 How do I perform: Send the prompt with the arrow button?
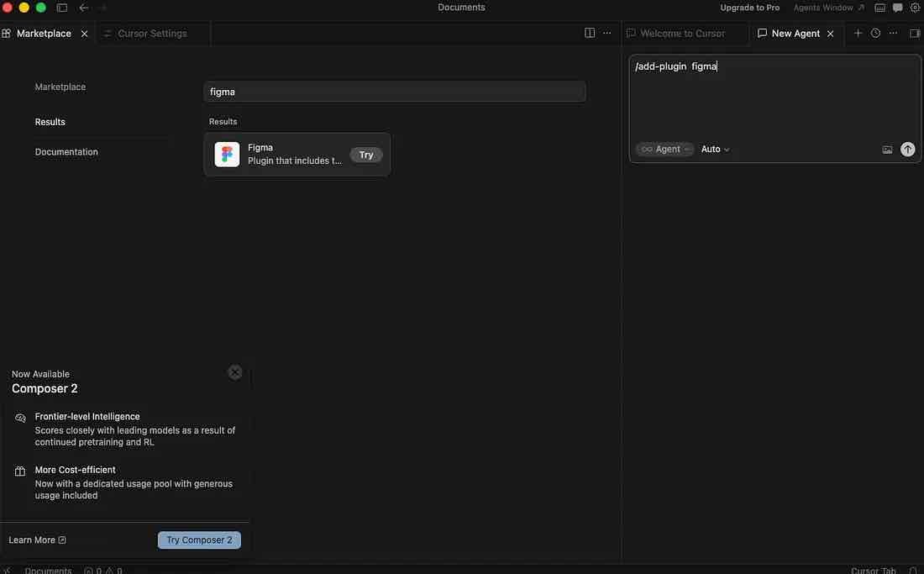click(x=907, y=150)
